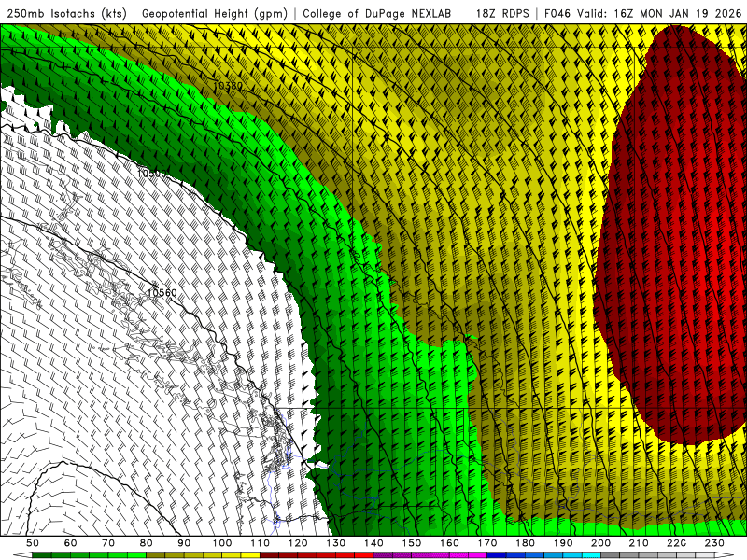Image resolution: width=747 pixels, height=560 pixels.
Task: Click the bright yellow swatch left of 110
Action: click(x=250, y=555)
